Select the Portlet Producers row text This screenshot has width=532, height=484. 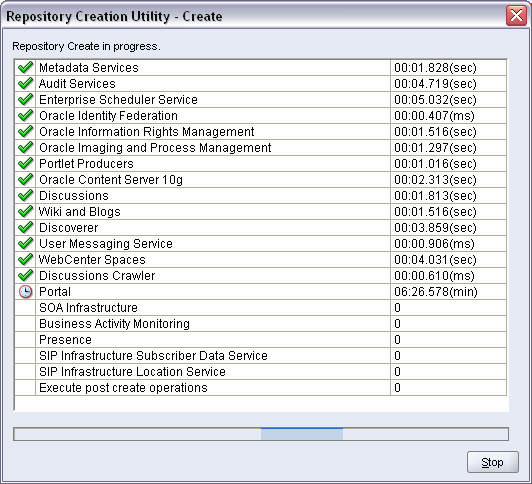[x=86, y=163]
